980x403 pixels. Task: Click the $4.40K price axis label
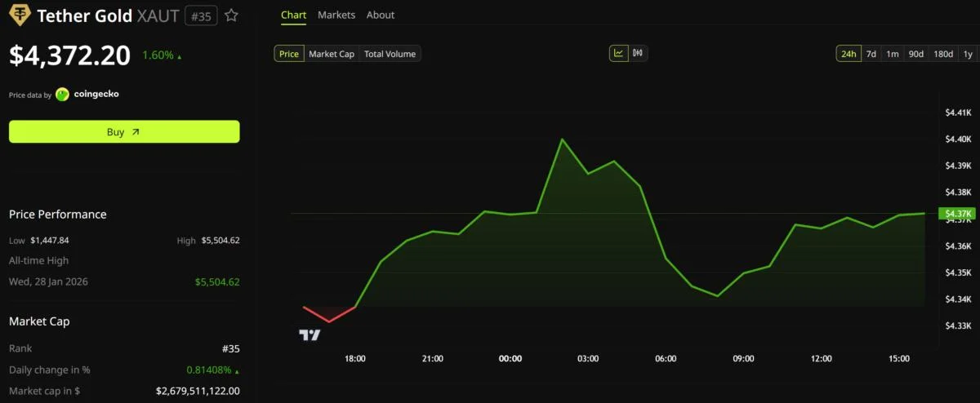tap(958, 139)
